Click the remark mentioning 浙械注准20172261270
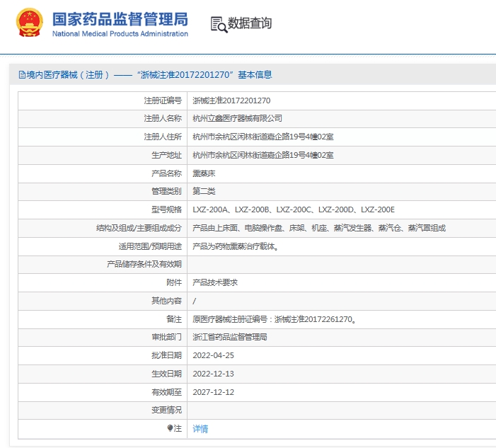 (x=275, y=319)
